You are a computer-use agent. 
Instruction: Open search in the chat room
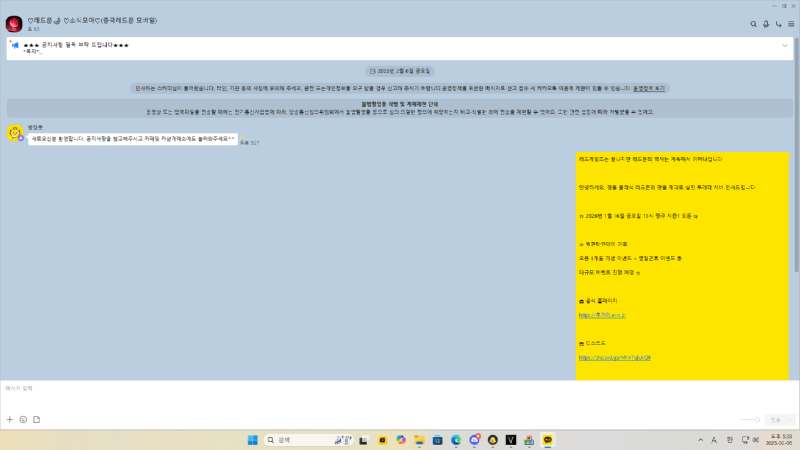click(x=753, y=24)
